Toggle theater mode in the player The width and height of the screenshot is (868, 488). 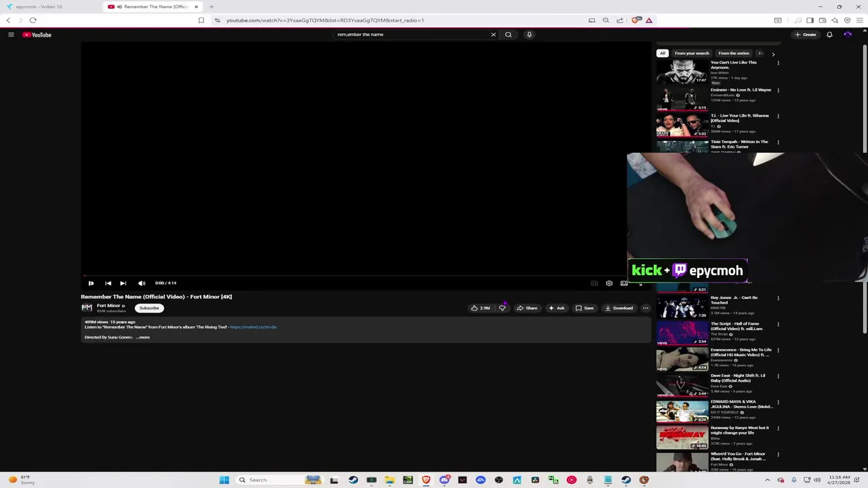click(624, 283)
